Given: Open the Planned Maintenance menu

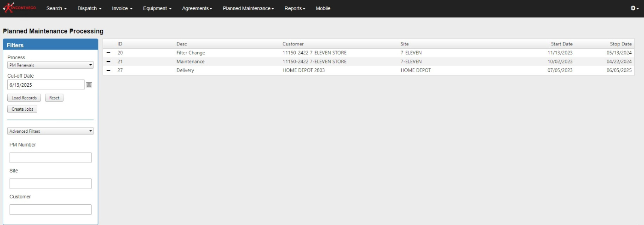Looking at the screenshot, I should (x=248, y=8).
